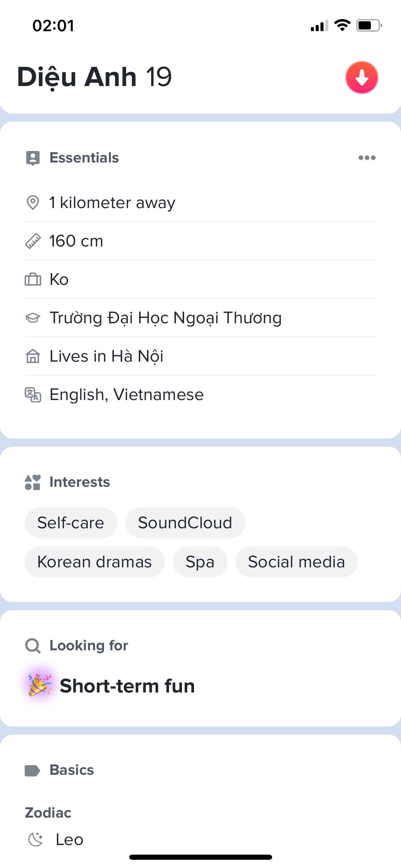Tap the Spa interest chip
The image size is (401, 868).
[x=200, y=562]
